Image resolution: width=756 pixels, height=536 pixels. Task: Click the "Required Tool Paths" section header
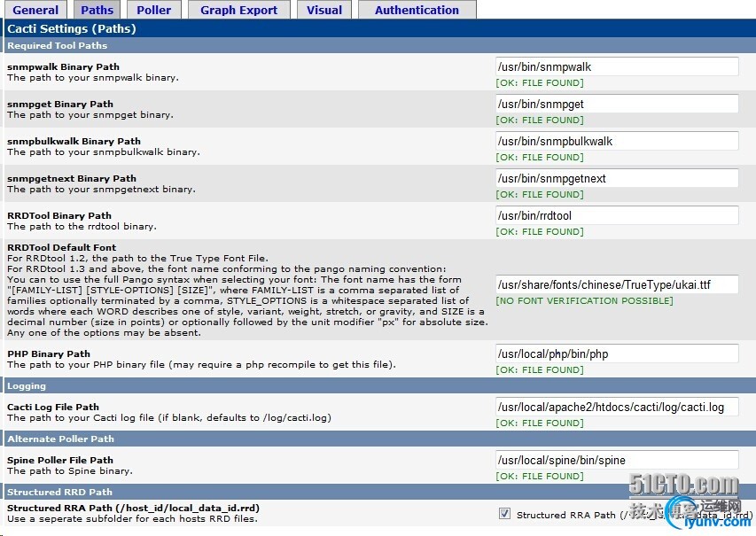click(x=58, y=45)
